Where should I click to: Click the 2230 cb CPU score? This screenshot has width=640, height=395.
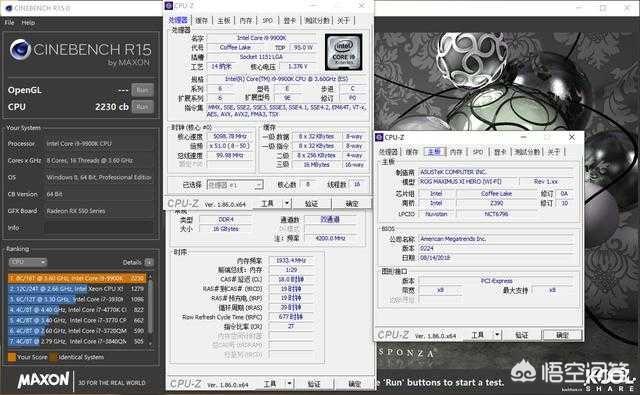pyautogui.click(x=111, y=107)
